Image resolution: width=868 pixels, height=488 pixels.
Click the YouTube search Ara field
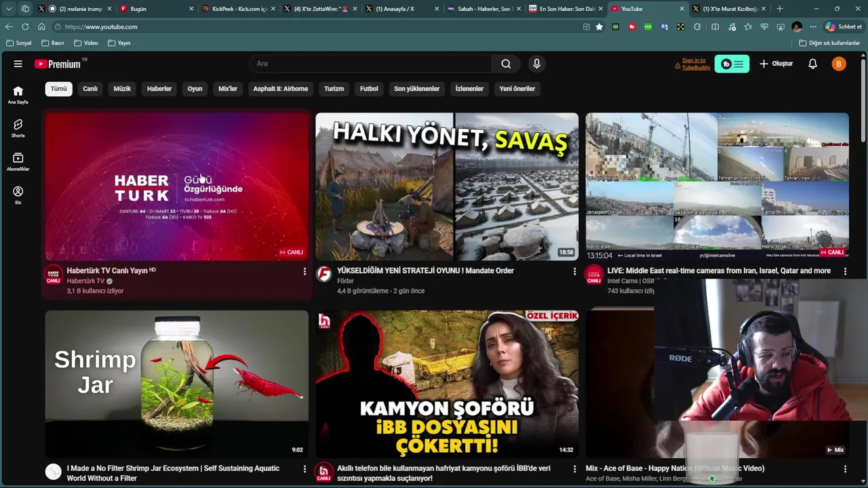[372, 64]
